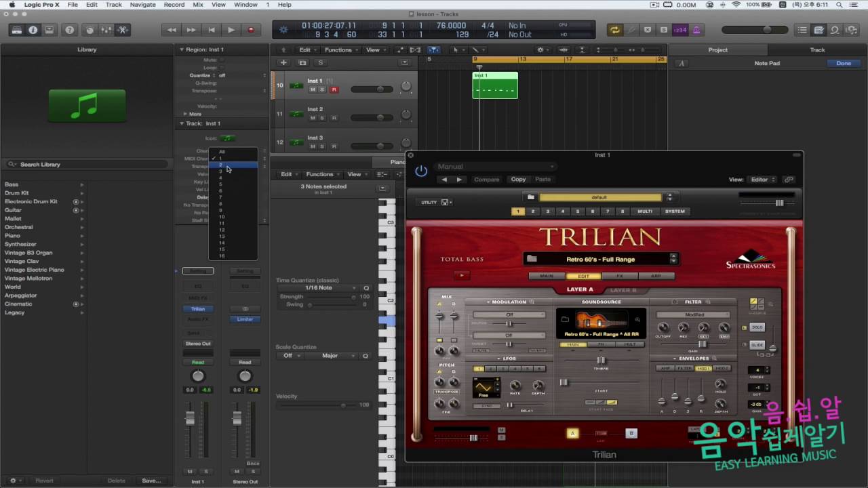Click the red Record button
This screenshot has width=868, height=488.
251,30
